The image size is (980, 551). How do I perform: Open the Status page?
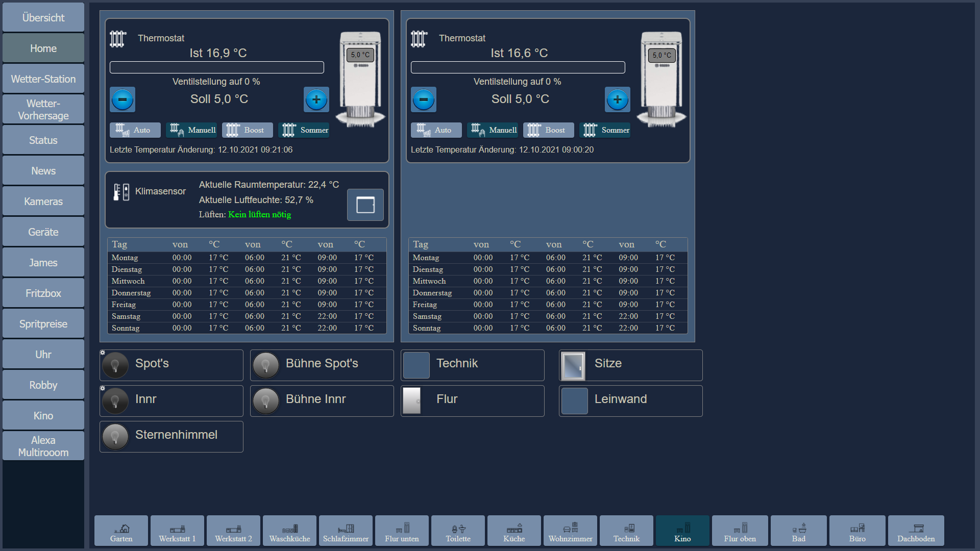(x=43, y=140)
